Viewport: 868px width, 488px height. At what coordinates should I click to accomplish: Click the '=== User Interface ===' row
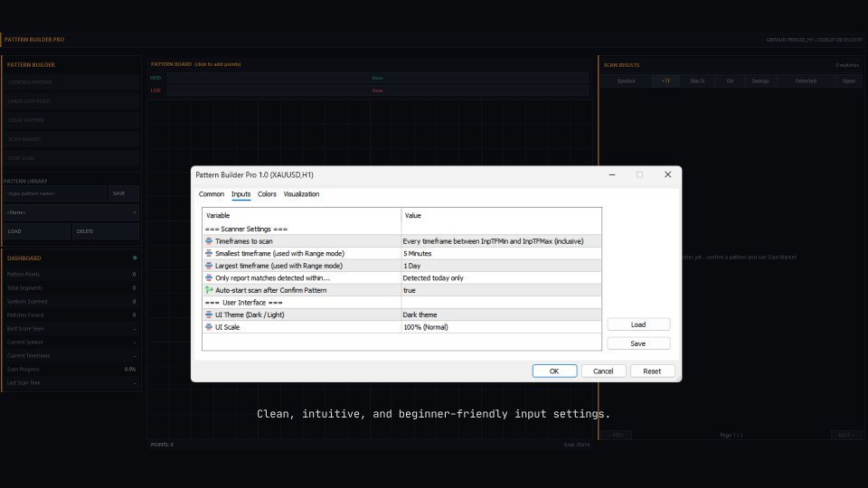[x=401, y=303]
